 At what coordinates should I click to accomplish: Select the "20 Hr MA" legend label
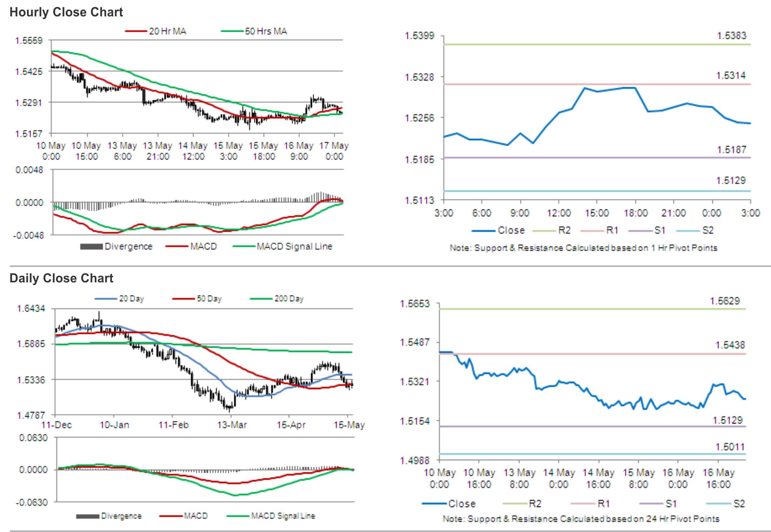[x=167, y=31]
